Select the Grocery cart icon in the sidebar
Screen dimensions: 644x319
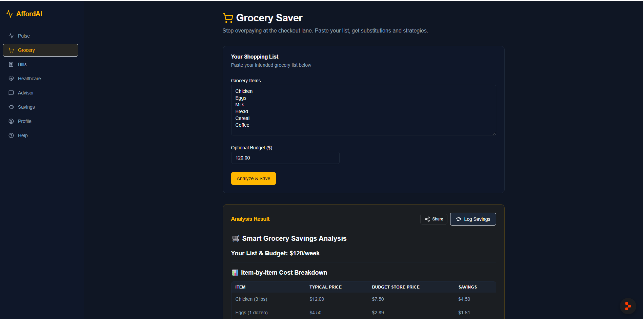[x=11, y=50]
